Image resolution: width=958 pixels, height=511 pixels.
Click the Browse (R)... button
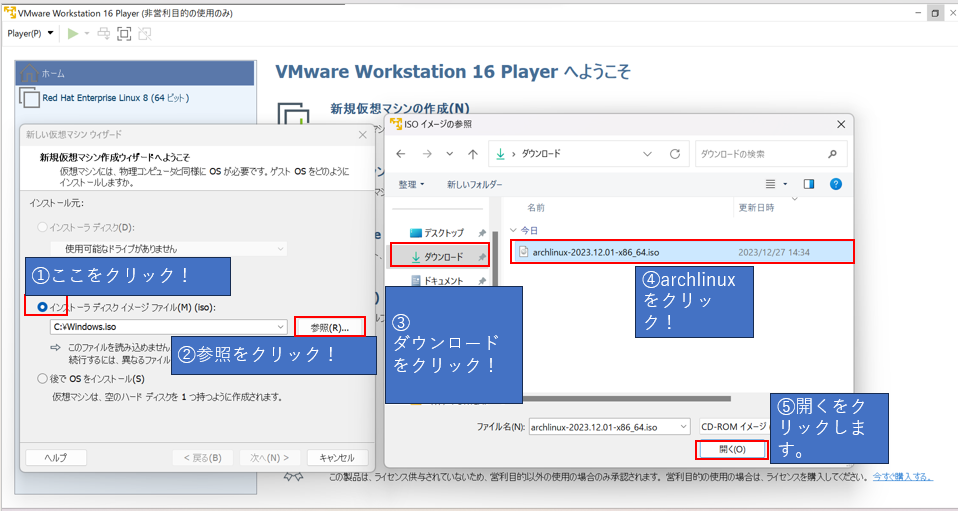click(329, 327)
